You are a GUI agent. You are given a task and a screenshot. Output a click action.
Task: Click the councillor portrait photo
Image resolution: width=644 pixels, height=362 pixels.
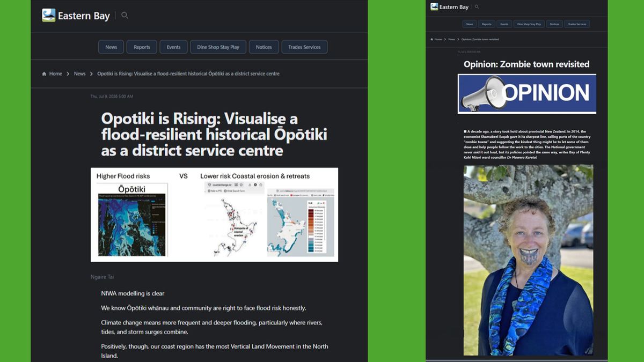tap(528, 260)
